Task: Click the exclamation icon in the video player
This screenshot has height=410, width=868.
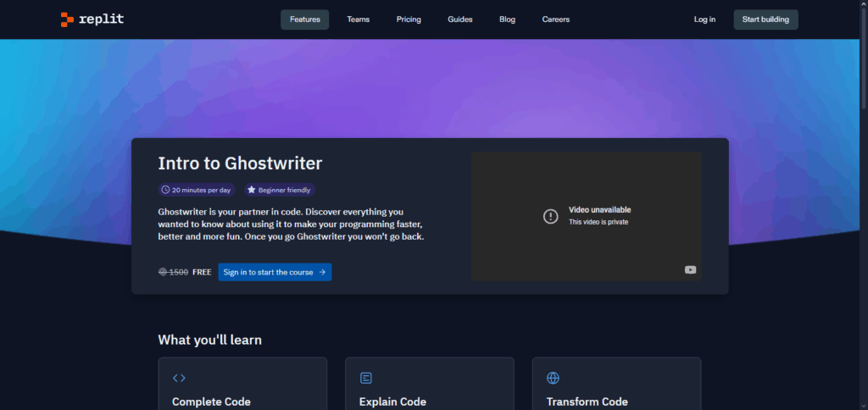Action: (550, 216)
